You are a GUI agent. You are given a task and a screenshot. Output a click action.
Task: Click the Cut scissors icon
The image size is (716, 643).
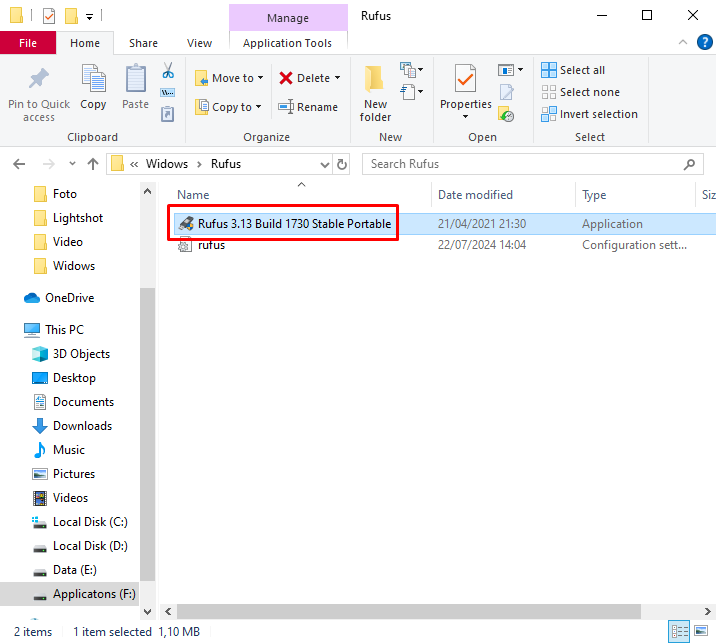(x=168, y=71)
